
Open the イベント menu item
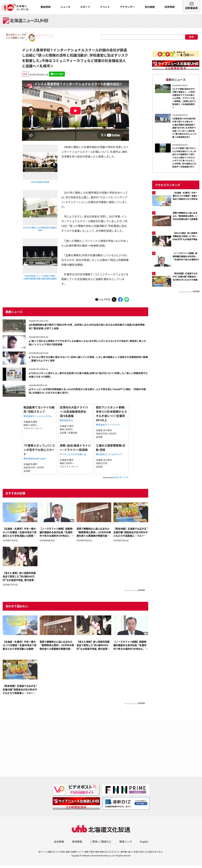[105, 7]
